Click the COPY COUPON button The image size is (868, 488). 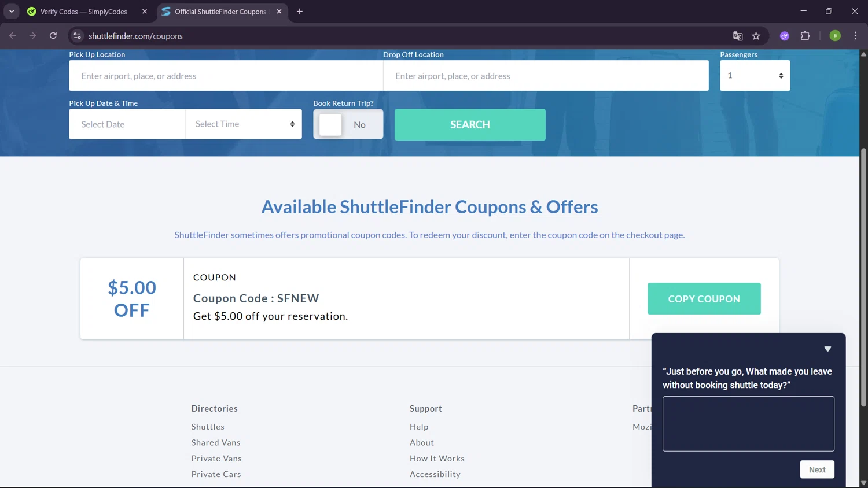pyautogui.click(x=704, y=299)
